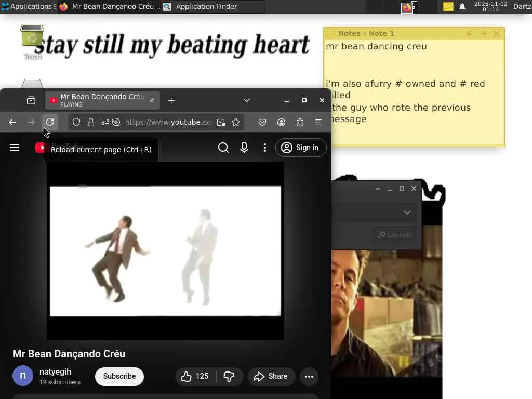
Task: Switch to Mr Bean Firefox taskbar entry
Action: (110, 6)
